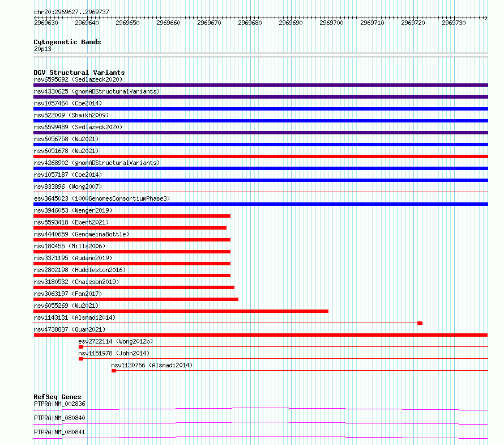Select variant nsv2802198 (Huddleston2016) label
This screenshot has width=504, height=445.
80,270
